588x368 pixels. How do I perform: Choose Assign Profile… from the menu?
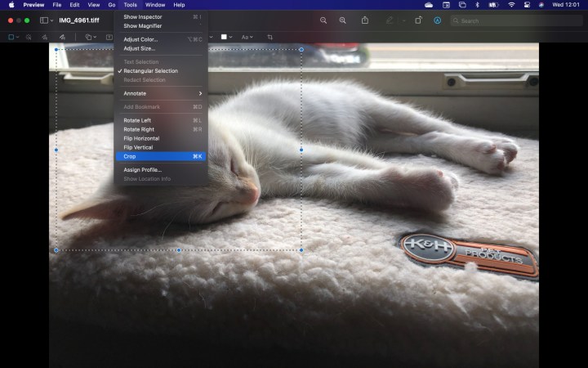pyautogui.click(x=161, y=170)
